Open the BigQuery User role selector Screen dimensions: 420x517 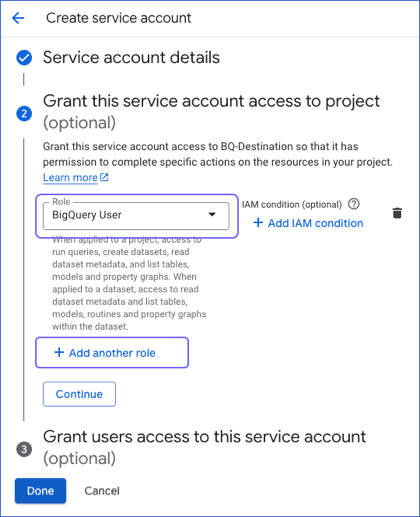tap(136, 216)
